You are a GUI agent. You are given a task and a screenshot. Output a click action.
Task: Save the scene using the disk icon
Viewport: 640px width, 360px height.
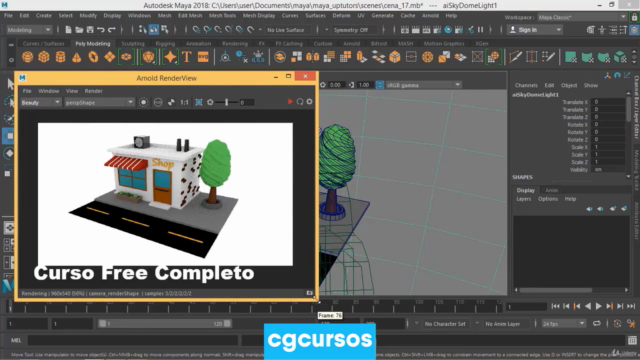point(90,30)
